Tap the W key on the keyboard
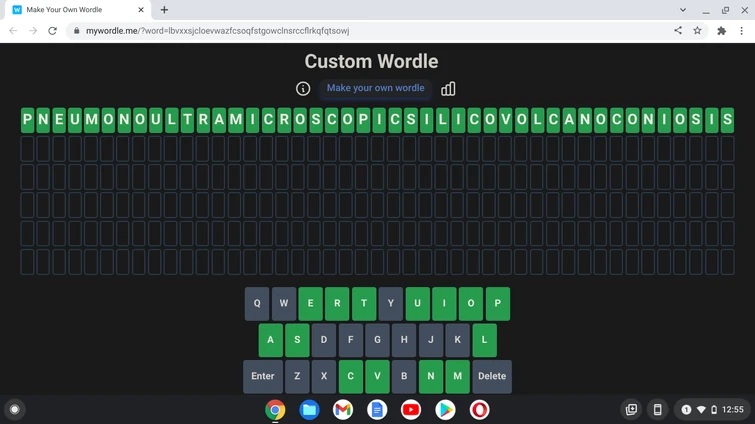The image size is (755, 424). [284, 304]
